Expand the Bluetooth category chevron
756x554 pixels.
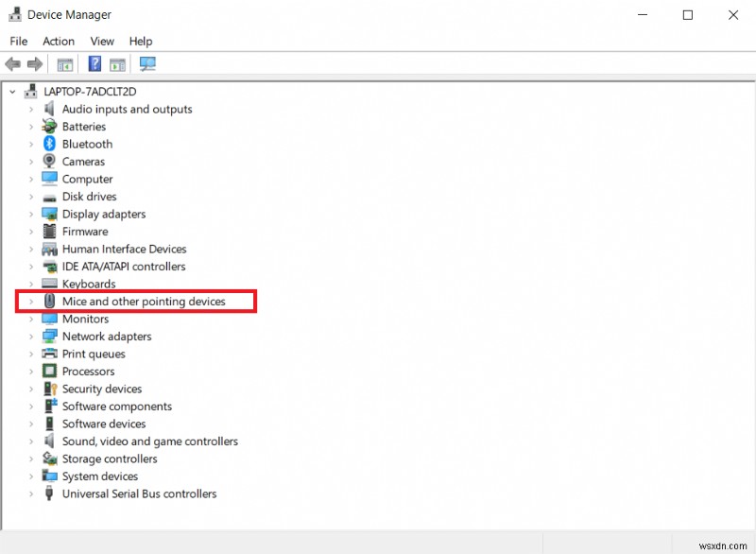[31, 144]
